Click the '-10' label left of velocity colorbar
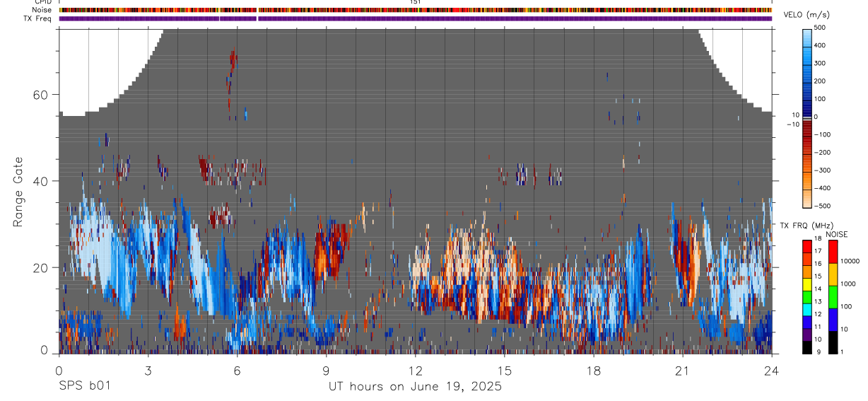This screenshot has width=868, height=401. 792,124
